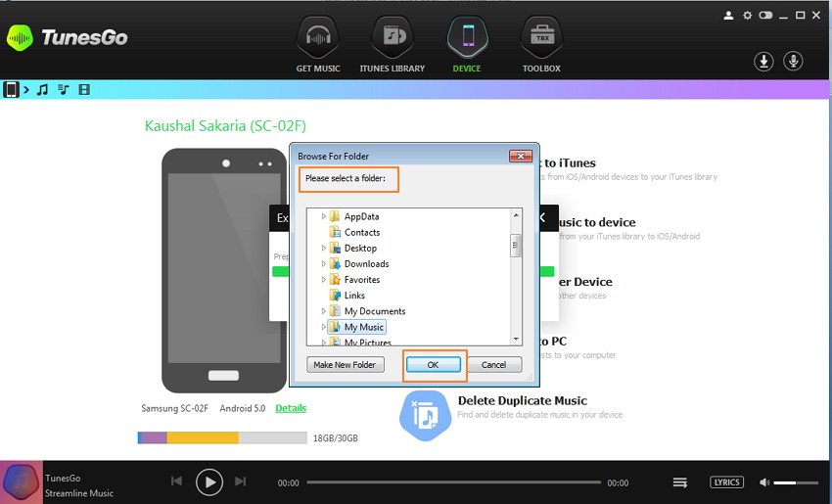
Task: Seek on the playback progress bar
Action: [453, 482]
